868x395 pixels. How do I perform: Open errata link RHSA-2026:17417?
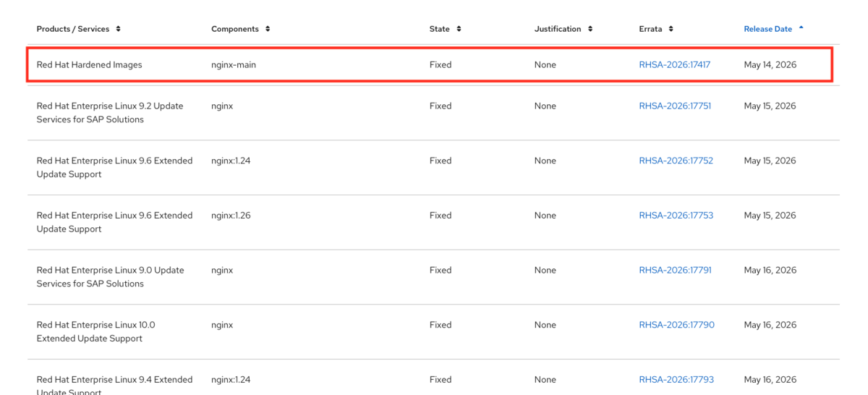[675, 64]
